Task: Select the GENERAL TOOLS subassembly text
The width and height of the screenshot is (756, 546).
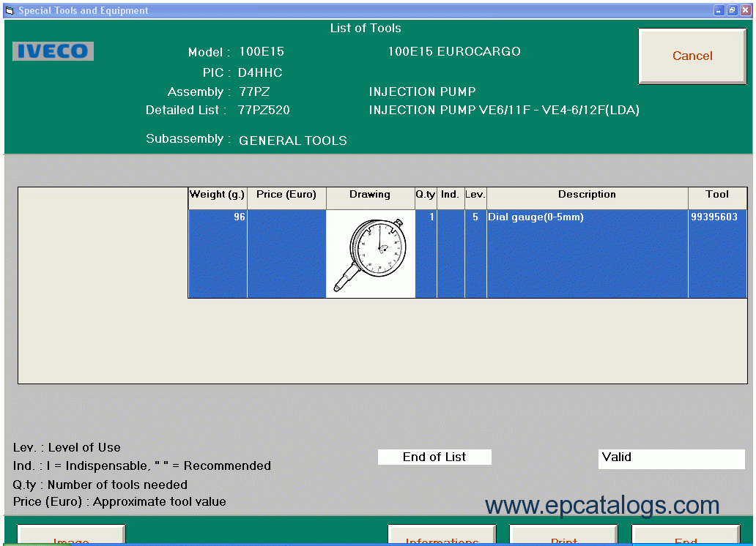Action: point(293,141)
